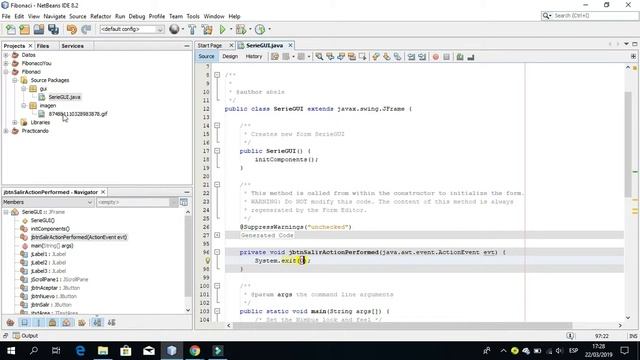Toggle Show Inherited Members in Navigator
The height and width of the screenshot is (360, 640).
pyautogui.click(x=11, y=322)
